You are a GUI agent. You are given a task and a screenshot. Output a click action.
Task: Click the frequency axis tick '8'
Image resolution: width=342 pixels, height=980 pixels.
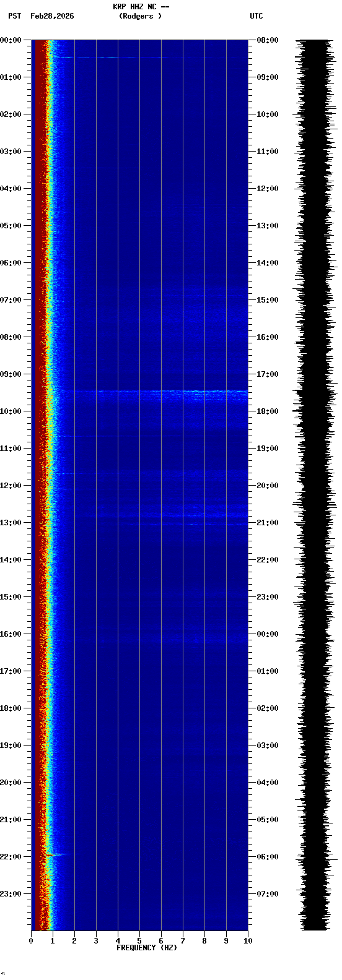pos(204,941)
